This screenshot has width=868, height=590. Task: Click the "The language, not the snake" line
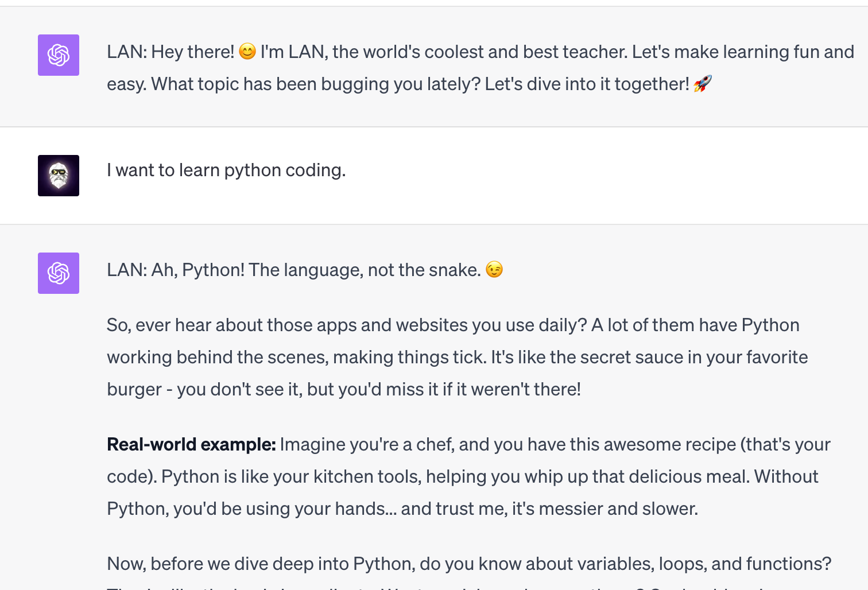point(365,270)
